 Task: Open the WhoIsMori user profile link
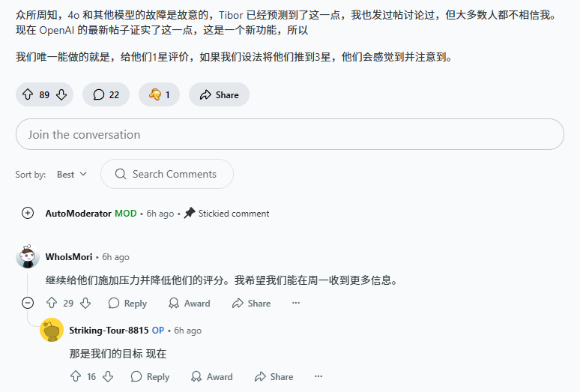(x=69, y=256)
